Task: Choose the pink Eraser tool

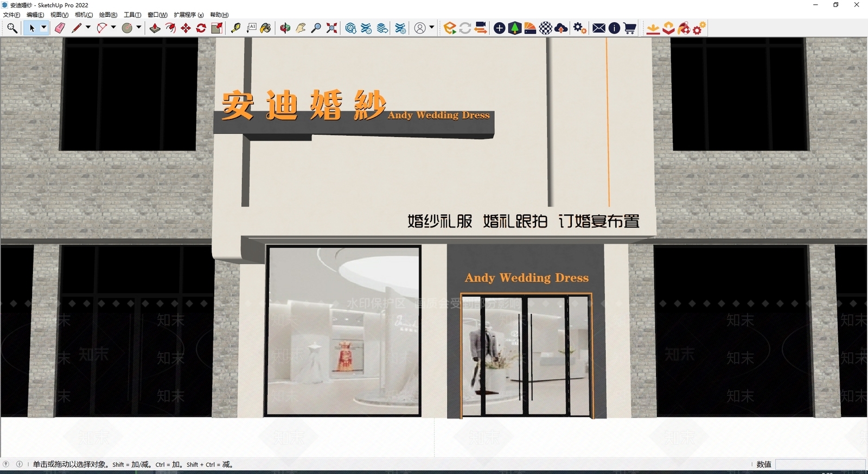Action: tap(60, 28)
